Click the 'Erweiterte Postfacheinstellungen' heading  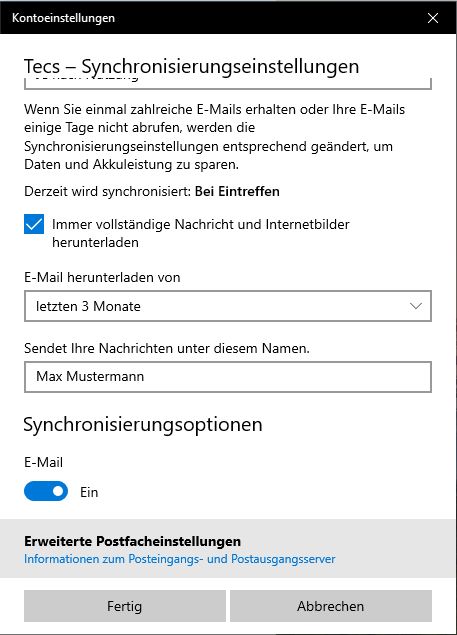[132, 541]
